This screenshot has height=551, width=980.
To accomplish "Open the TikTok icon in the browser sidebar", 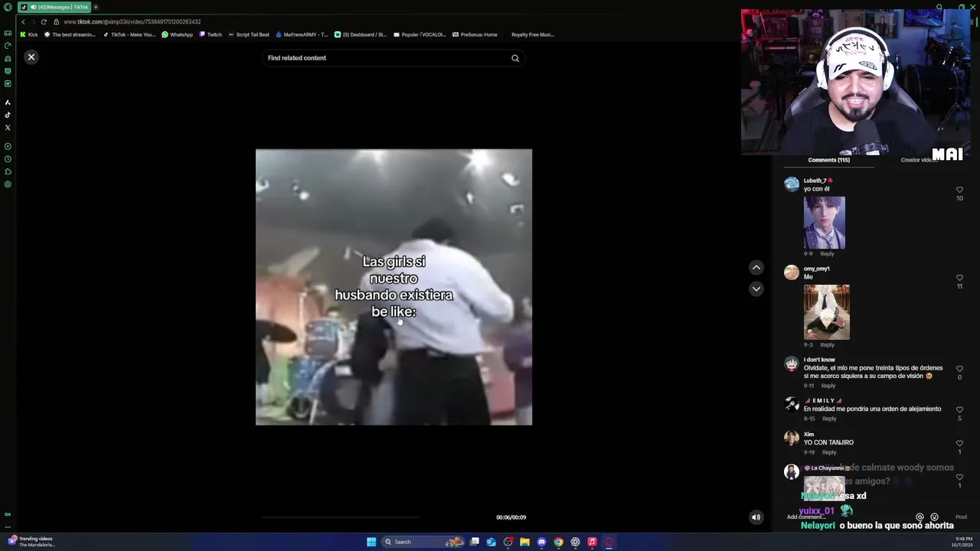I will [x=8, y=115].
